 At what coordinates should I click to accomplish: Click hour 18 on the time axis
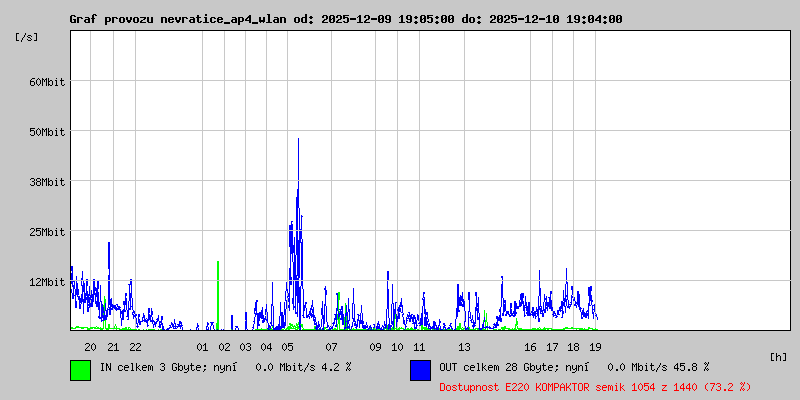point(573,347)
